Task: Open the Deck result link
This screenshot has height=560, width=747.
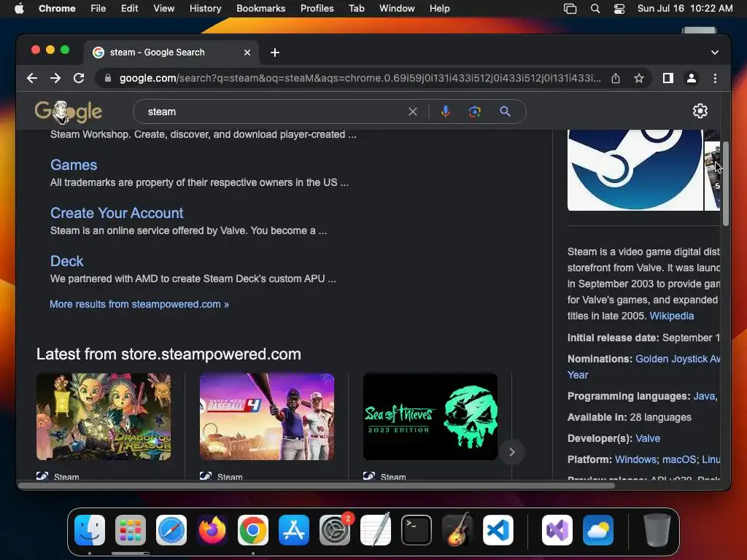Action: [x=66, y=261]
